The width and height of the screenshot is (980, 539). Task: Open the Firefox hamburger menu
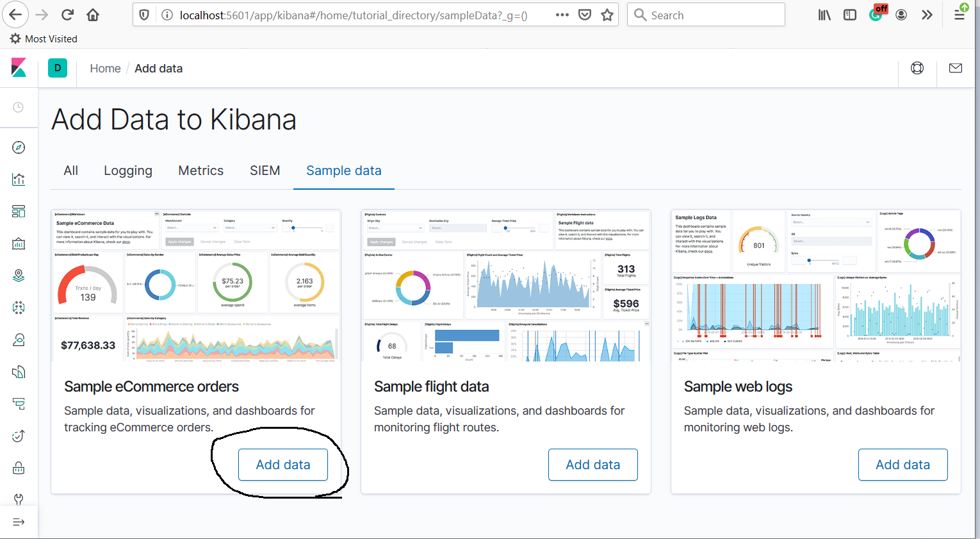click(x=960, y=13)
